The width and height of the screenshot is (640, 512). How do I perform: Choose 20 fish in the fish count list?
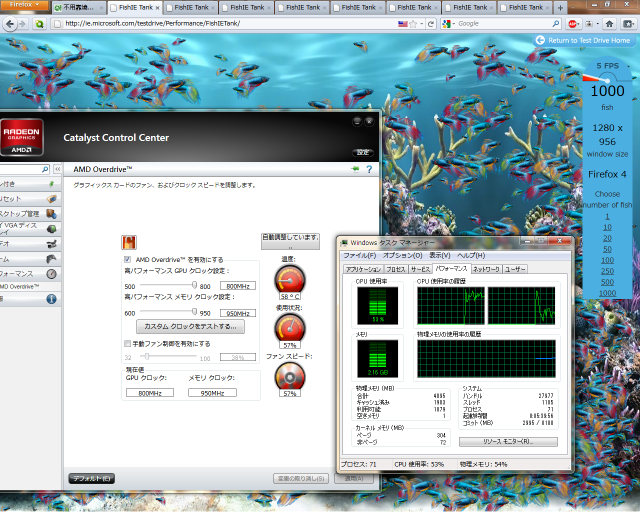coord(607,238)
